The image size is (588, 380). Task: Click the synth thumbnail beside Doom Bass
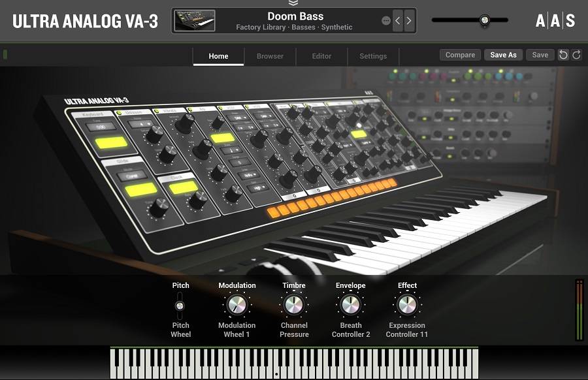pos(195,20)
